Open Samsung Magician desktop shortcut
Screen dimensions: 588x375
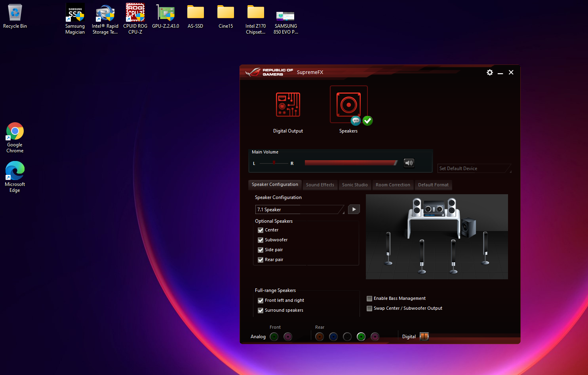[x=75, y=19]
